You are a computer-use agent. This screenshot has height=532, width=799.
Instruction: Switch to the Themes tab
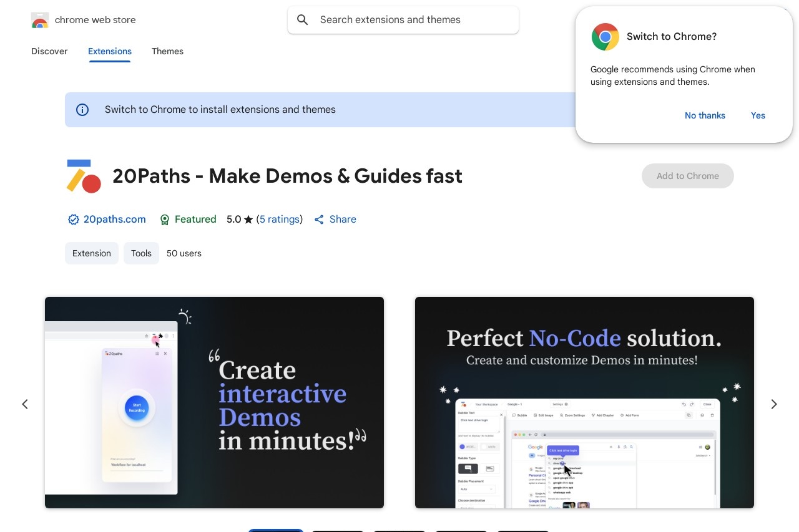click(167, 51)
